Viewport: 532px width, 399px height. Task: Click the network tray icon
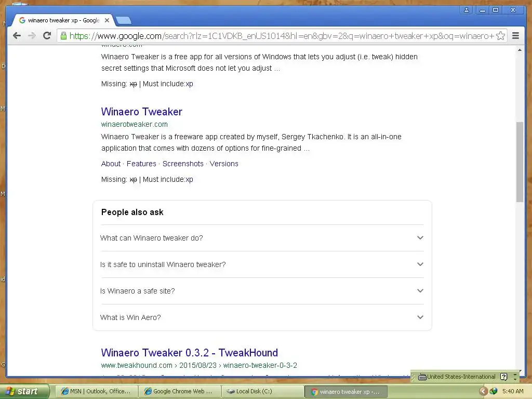(494, 392)
